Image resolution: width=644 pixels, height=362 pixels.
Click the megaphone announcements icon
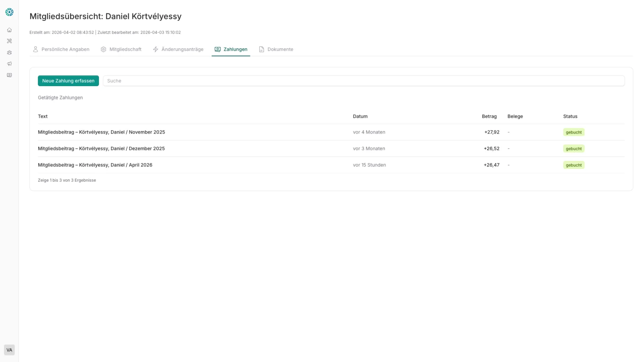point(9,64)
